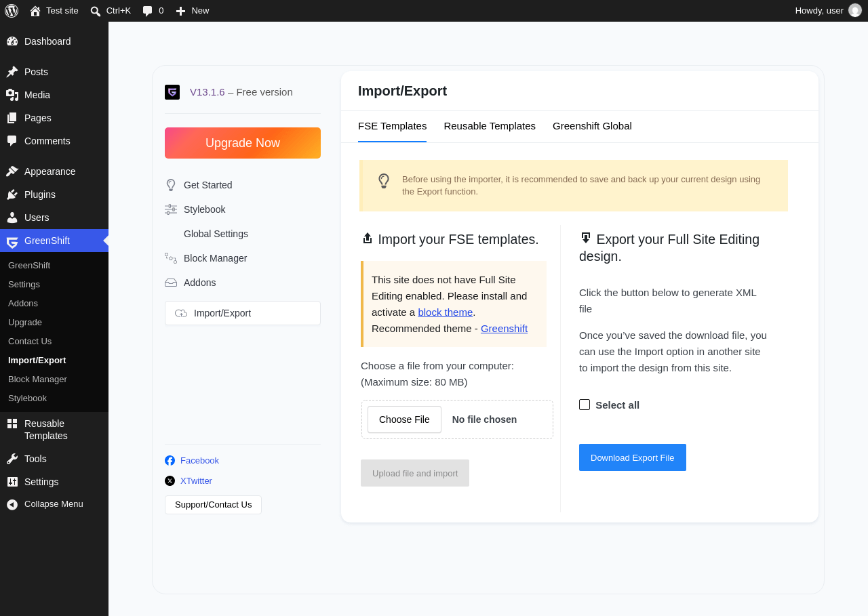Open the Settings submenu item under GreenShift
This screenshot has width=868, height=616.
(x=24, y=285)
